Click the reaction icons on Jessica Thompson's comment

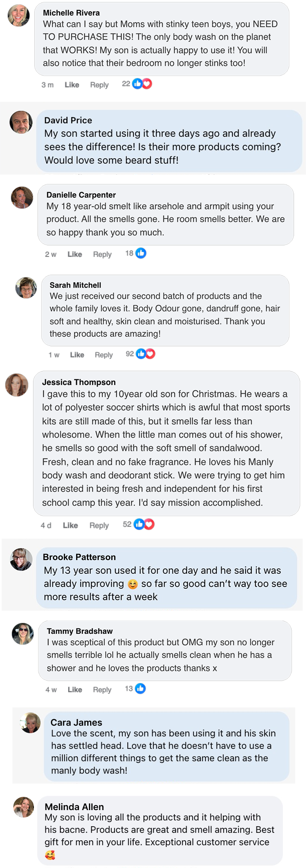click(x=144, y=524)
